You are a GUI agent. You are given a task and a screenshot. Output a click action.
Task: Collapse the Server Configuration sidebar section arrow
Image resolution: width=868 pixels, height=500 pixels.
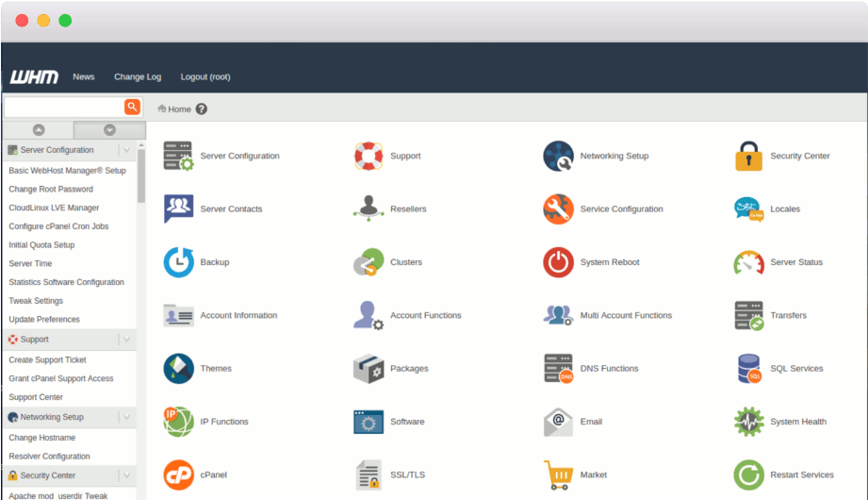click(x=127, y=150)
